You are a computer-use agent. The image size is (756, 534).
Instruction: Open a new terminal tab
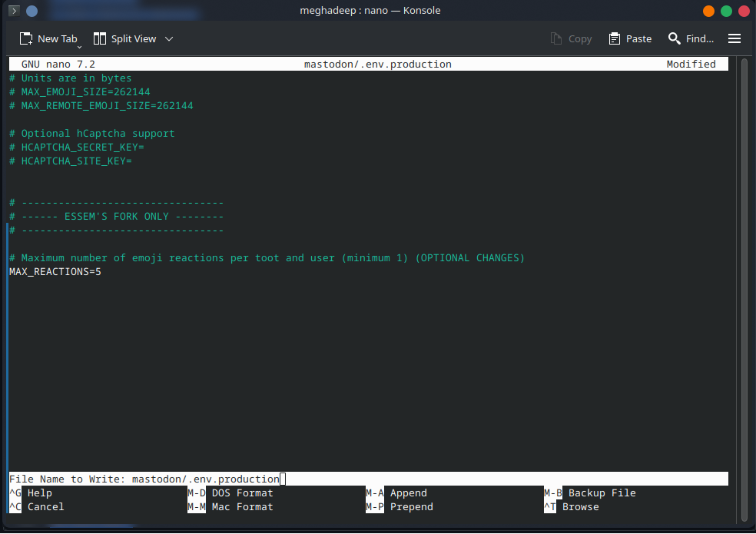pyautogui.click(x=48, y=38)
